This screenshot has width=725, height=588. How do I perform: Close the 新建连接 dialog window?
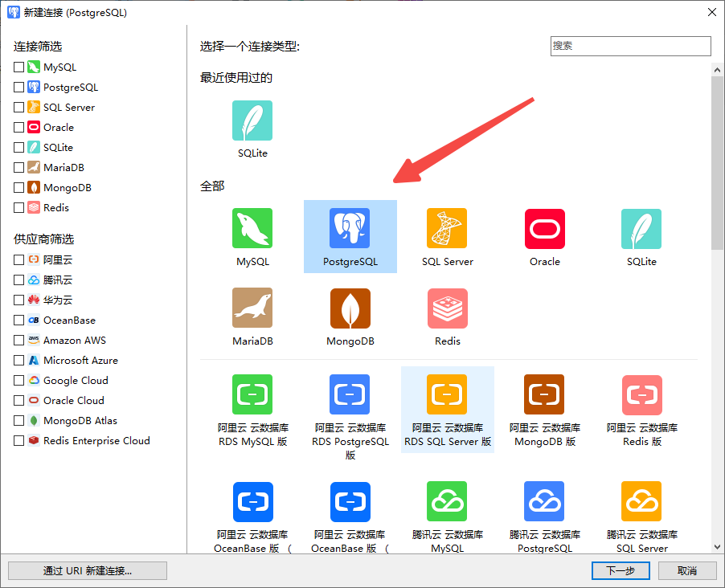712,13
